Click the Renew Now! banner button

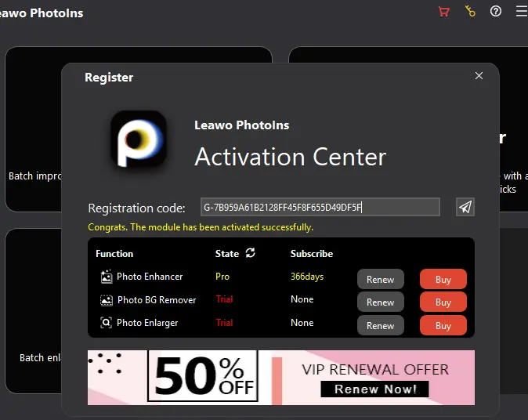(374, 389)
